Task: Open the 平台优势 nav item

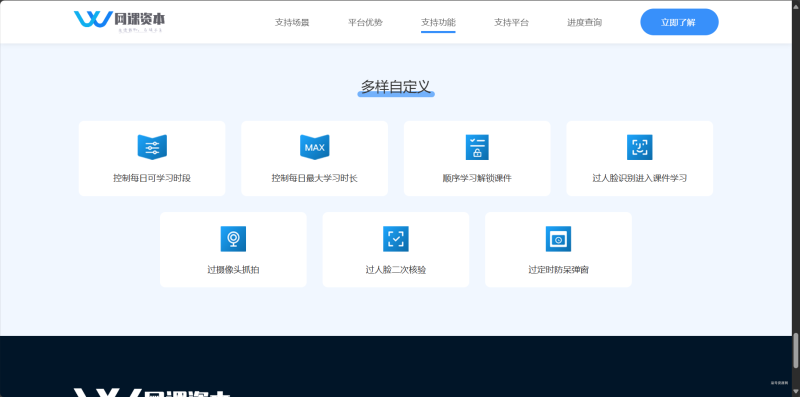Action: click(x=365, y=22)
